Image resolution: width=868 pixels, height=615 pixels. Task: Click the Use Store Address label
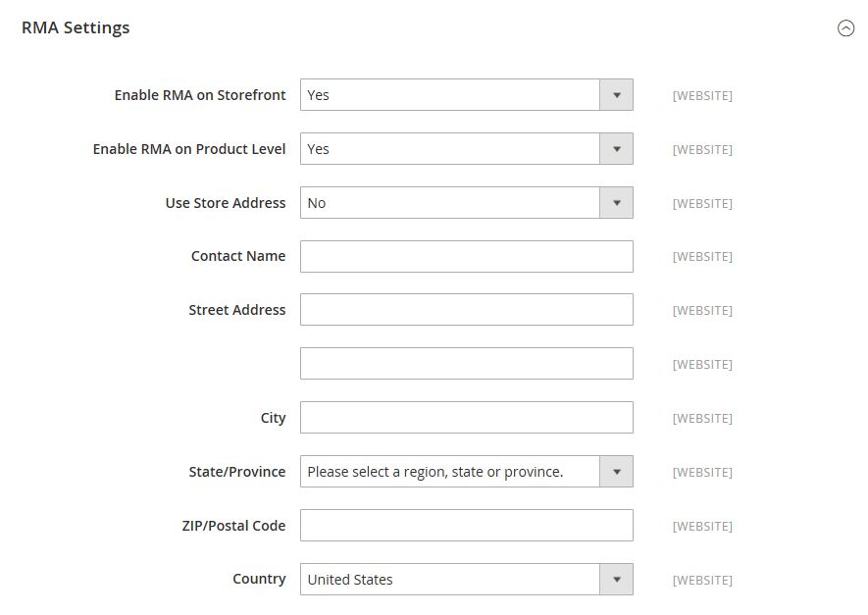226,203
